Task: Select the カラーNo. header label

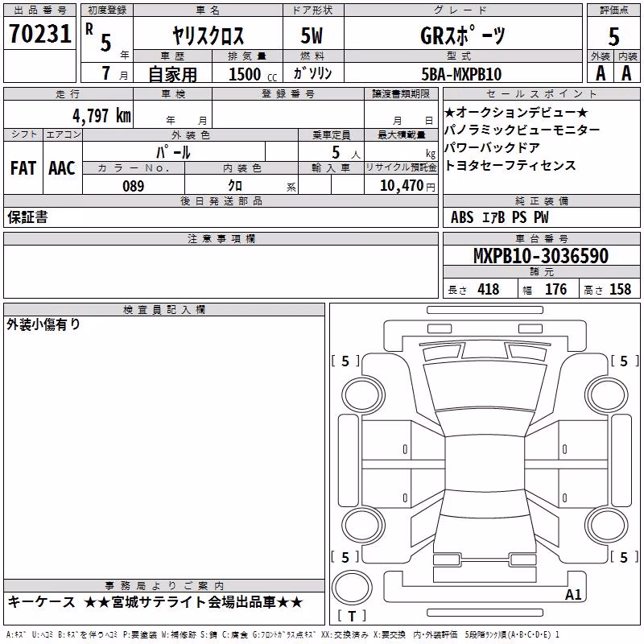Action: click(x=134, y=167)
